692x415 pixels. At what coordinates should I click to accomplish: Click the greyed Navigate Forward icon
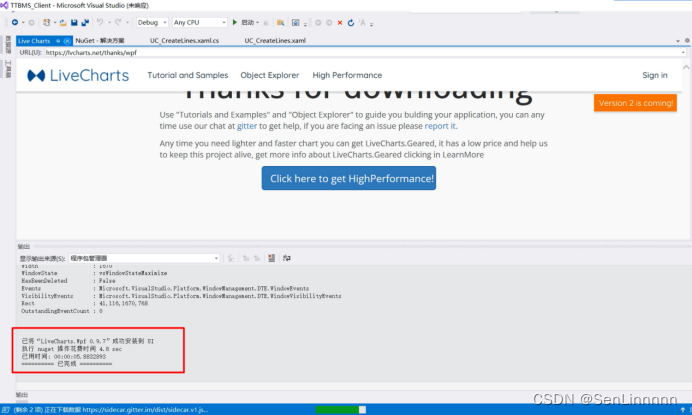pyautogui.click(x=31, y=23)
